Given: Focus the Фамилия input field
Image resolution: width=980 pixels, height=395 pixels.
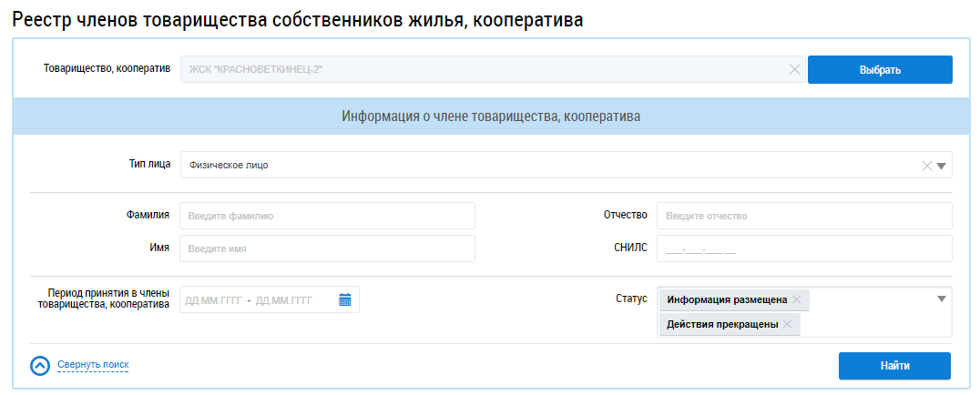Looking at the screenshot, I should [327, 216].
